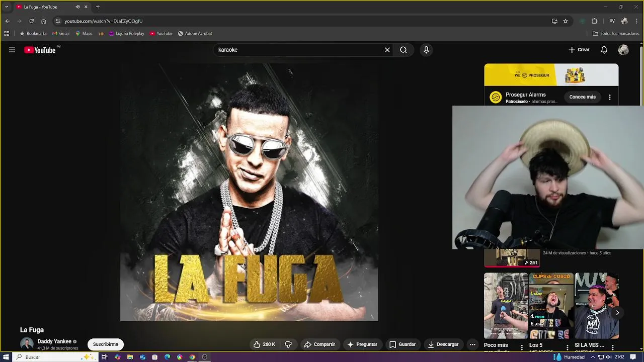This screenshot has height=362, width=644.
Task: Open options for Poco más short
Action: [x=522, y=347]
